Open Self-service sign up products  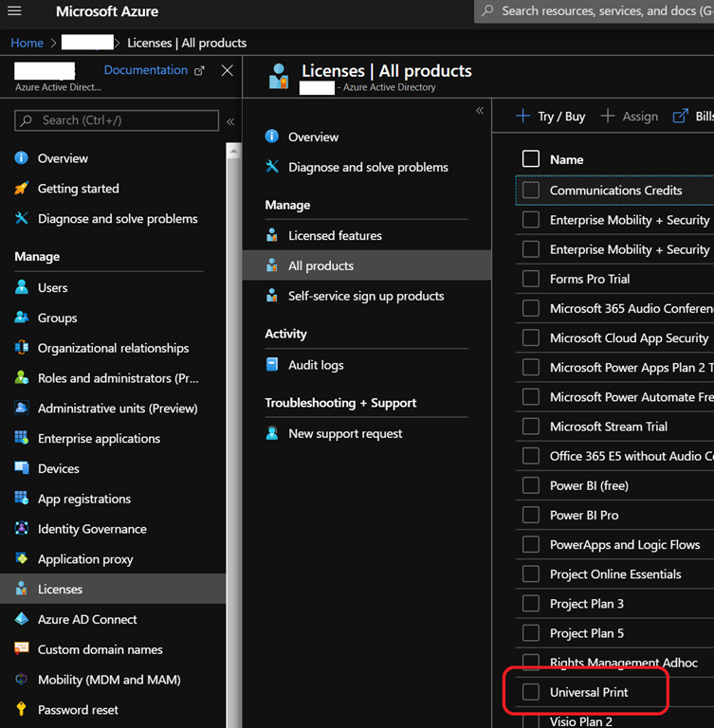click(366, 296)
